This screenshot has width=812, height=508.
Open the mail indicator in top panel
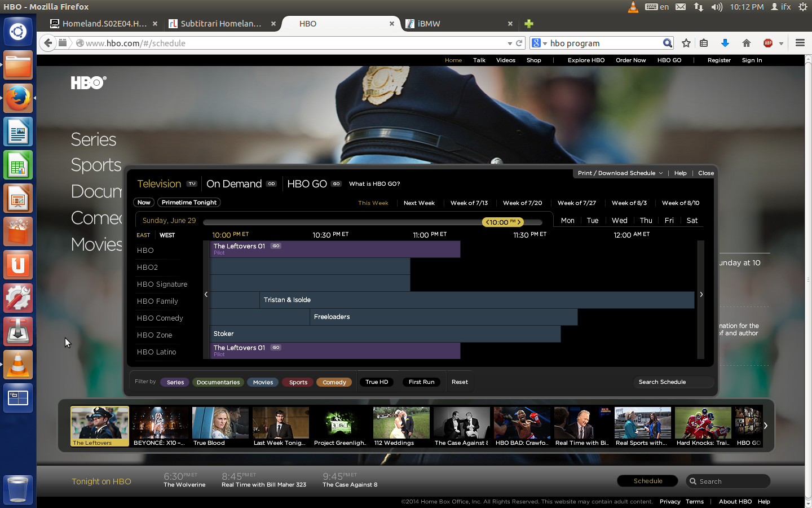point(681,7)
